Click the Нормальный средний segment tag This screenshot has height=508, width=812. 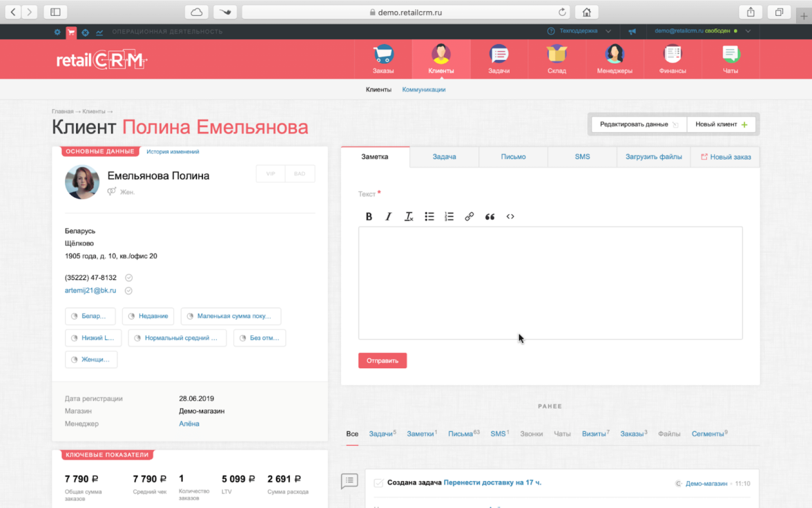click(177, 338)
